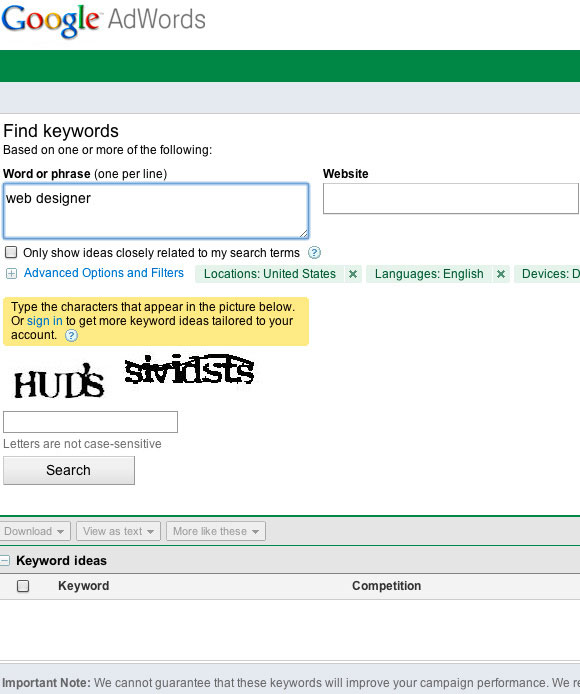Screen dimensions: 580x694
Task: Remove the Languages: English filter
Action: point(501,274)
